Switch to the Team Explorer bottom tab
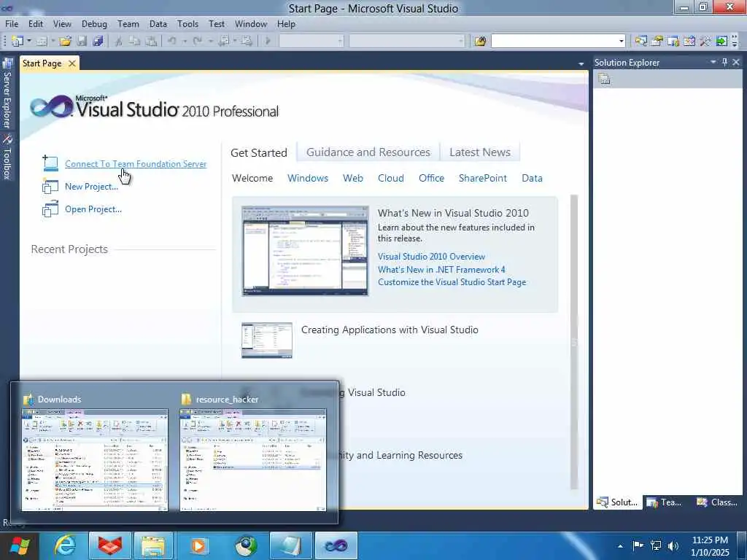Image resolution: width=747 pixels, height=560 pixels. click(665, 502)
